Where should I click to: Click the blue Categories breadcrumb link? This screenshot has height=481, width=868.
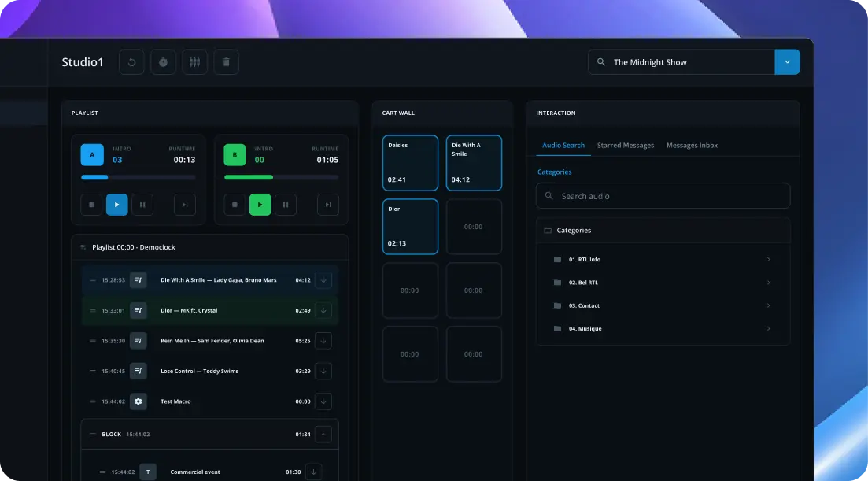(554, 172)
